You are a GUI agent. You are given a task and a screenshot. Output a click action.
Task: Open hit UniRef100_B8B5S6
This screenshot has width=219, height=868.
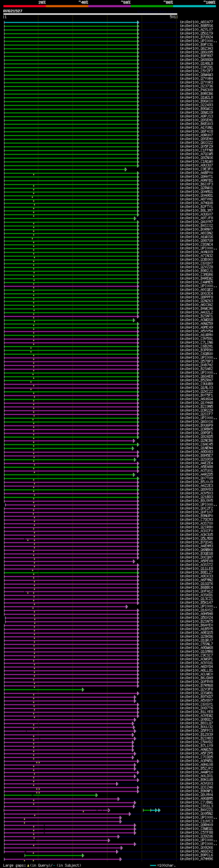196,26
